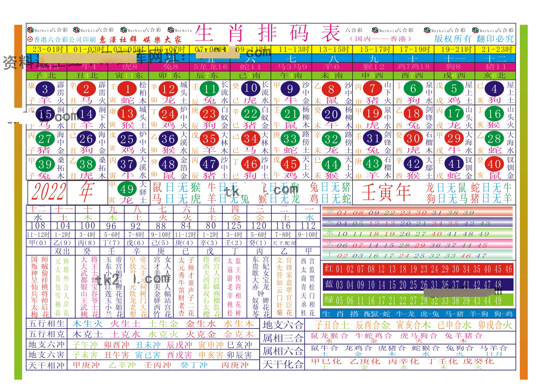Screen dimensions: 542x392
Task: Click the 子午冲 text
Action: [x=85, y=345]
